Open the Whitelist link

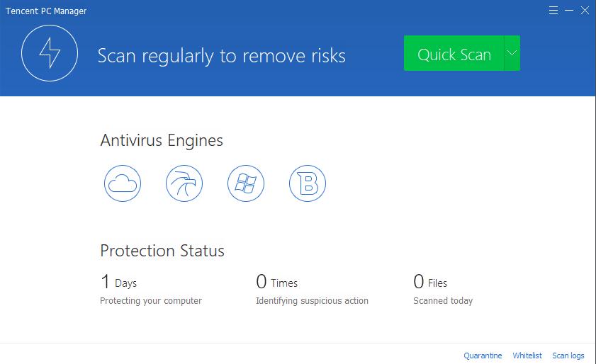[x=527, y=356]
